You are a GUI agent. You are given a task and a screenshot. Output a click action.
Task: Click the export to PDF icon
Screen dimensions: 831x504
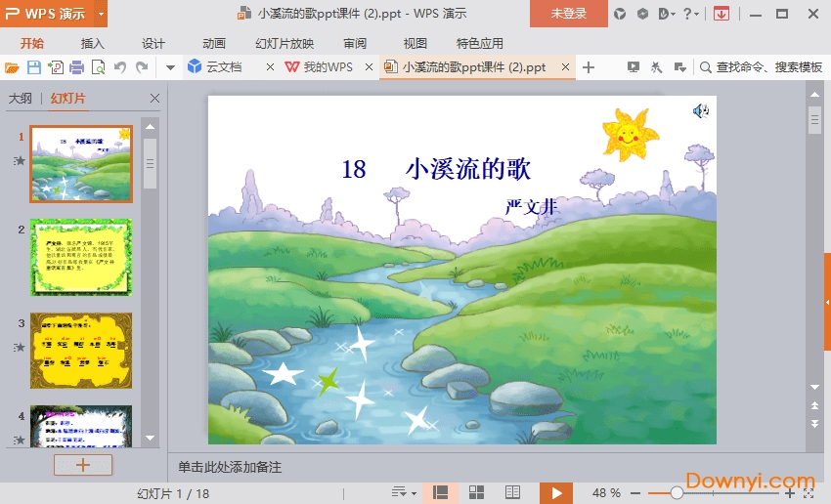click(x=55, y=67)
